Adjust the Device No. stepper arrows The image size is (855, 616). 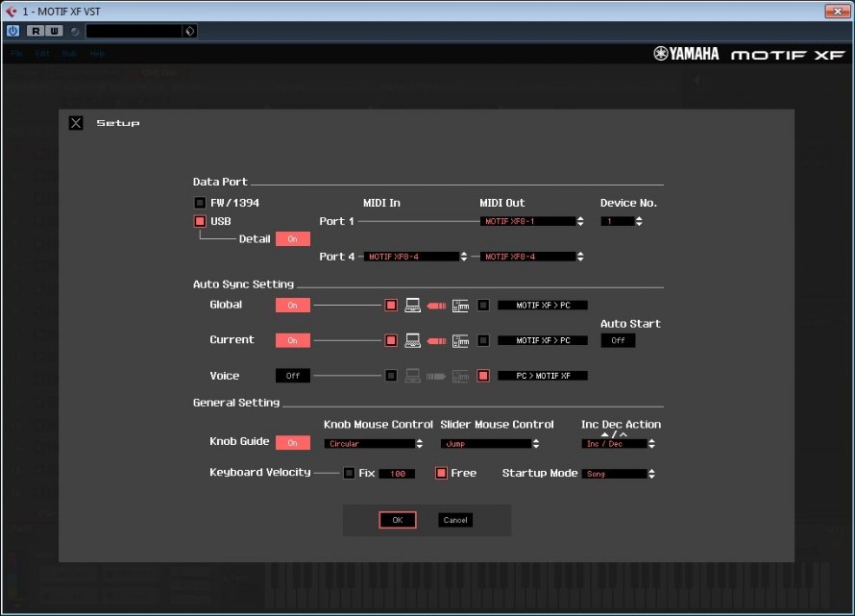coord(639,221)
